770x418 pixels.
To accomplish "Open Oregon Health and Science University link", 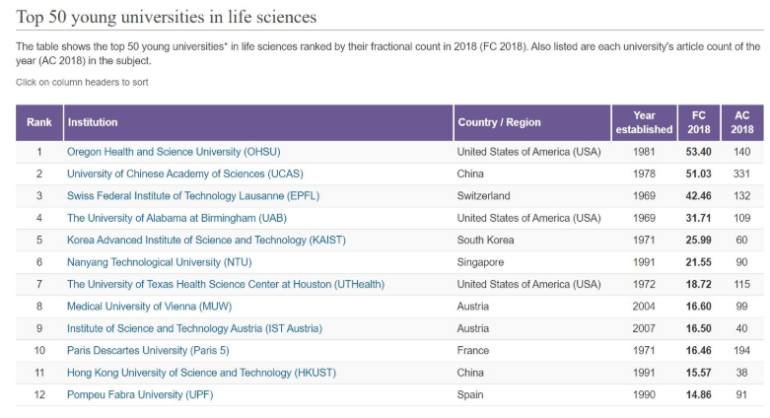I will 173,152.
